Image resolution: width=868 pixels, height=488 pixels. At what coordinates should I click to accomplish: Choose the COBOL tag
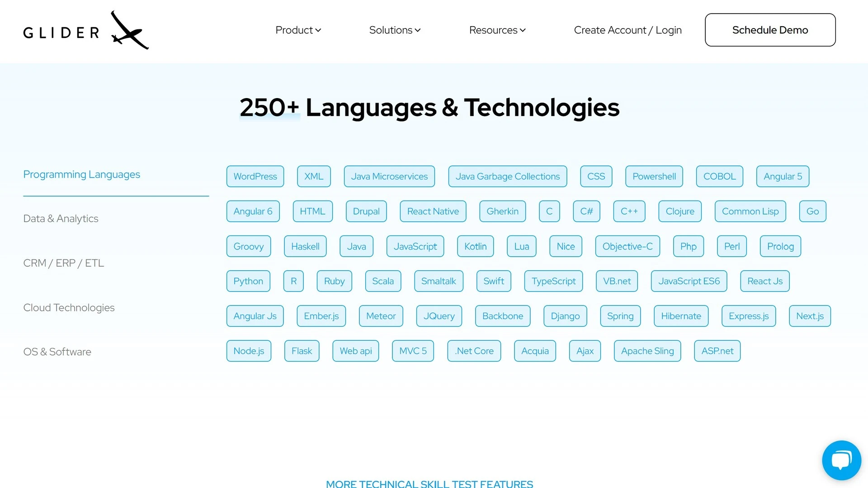[720, 176]
